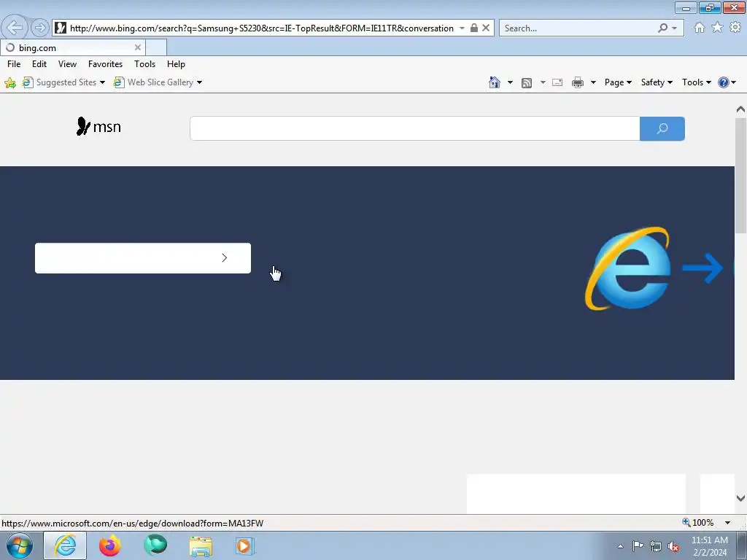Open the Help menu
The width and height of the screenshot is (747, 560).
[x=176, y=64]
